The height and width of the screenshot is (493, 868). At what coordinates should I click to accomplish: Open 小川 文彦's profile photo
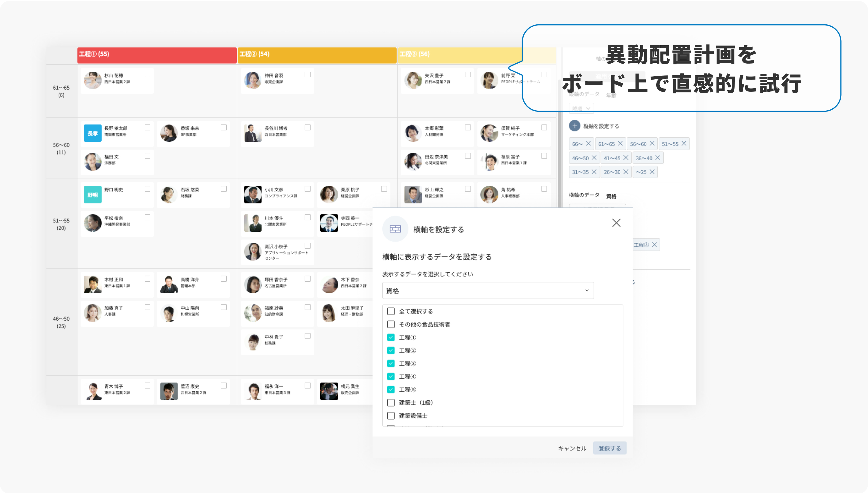pyautogui.click(x=253, y=195)
